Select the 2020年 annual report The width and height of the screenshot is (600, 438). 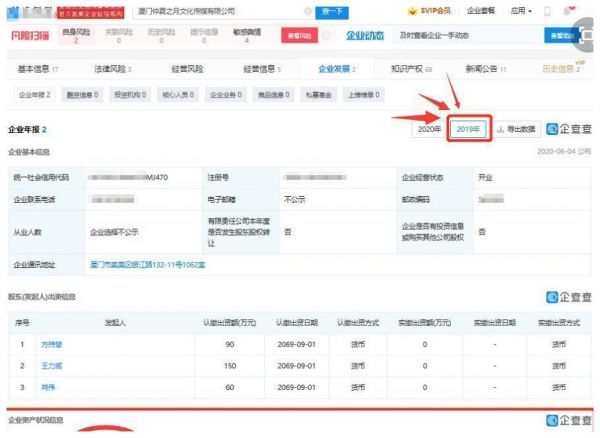(428, 130)
